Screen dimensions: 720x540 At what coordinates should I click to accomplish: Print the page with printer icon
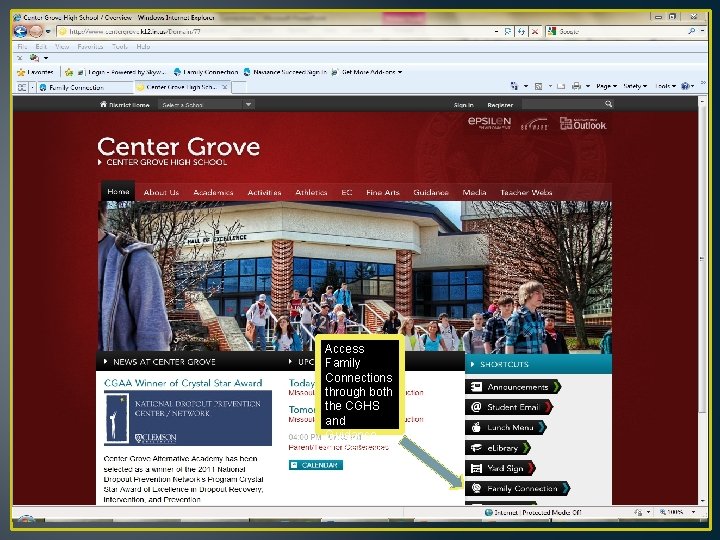click(x=576, y=86)
